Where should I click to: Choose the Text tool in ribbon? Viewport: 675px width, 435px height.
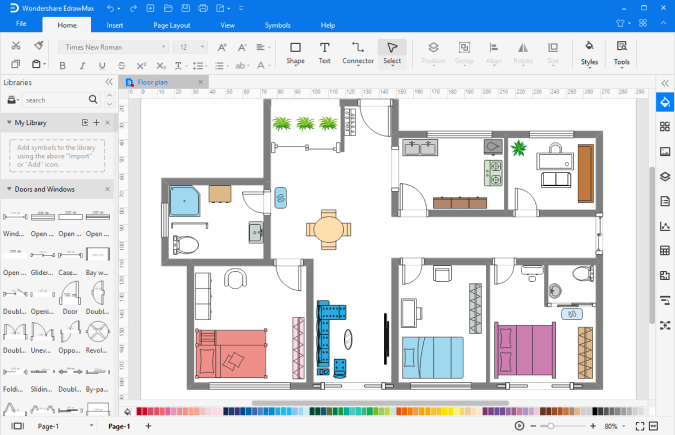pos(324,51)
